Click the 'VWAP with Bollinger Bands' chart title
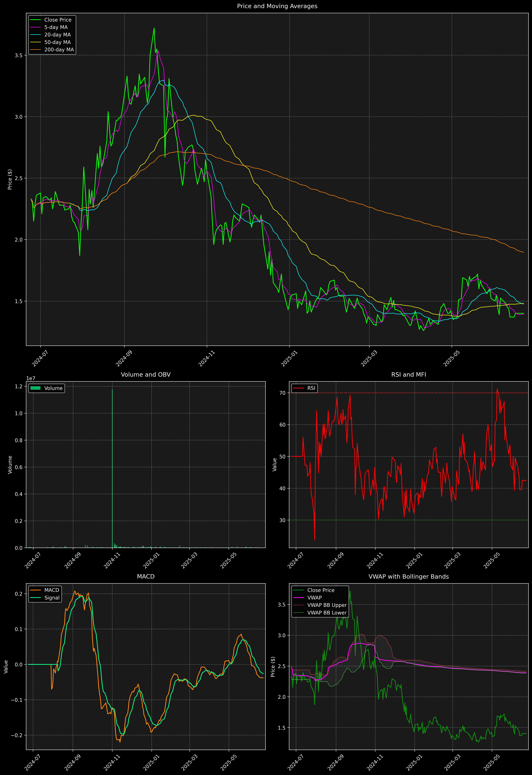The image size is (532, 775). (x=409, y=577)
